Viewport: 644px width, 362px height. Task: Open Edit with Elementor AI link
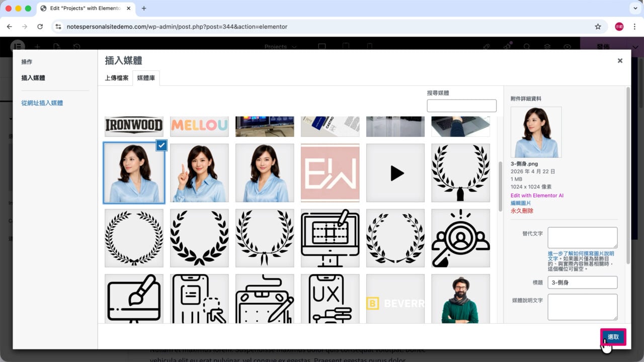pos(537,196)
